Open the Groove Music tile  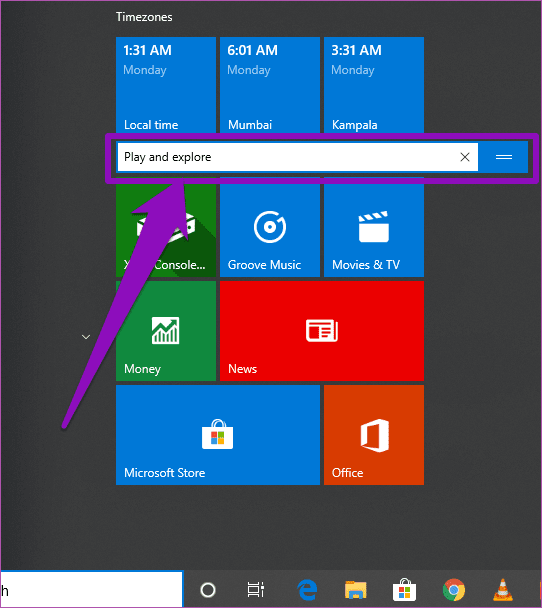click(270, 229)
